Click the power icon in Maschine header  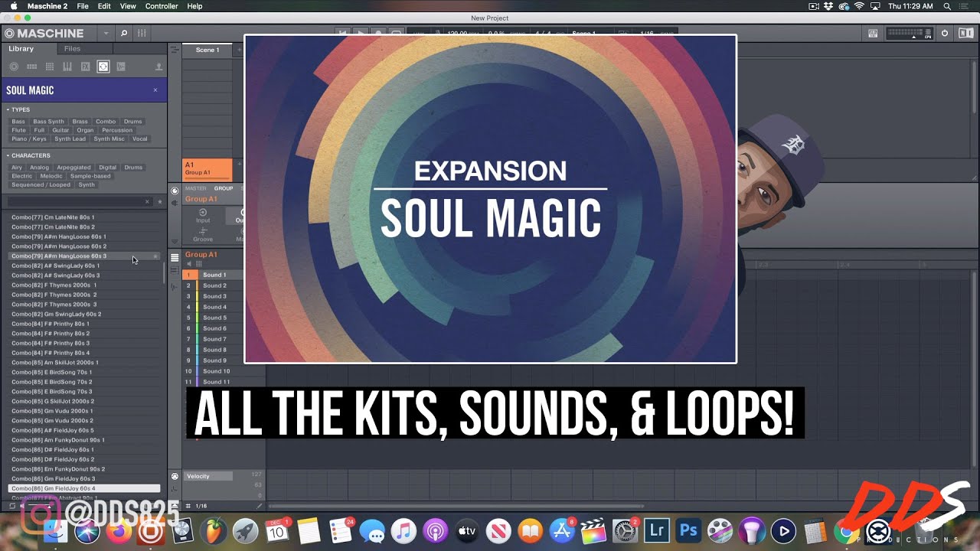pos(945,33)
